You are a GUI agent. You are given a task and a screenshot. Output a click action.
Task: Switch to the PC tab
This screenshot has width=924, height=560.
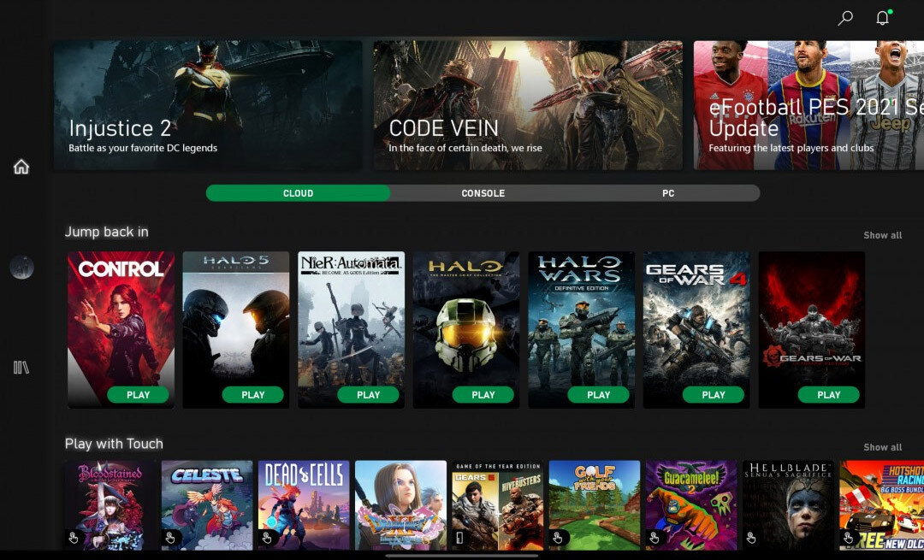coord(668,193)
